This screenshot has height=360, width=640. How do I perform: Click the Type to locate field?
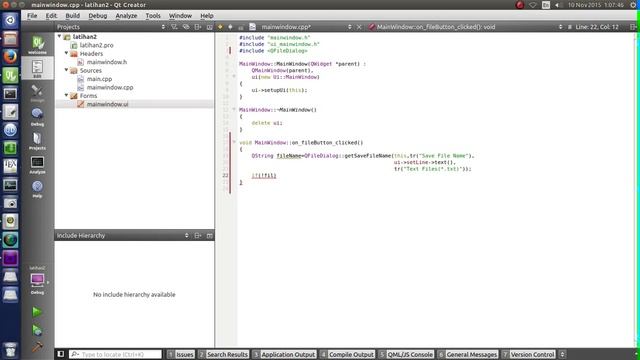click(x=116, y=354)
